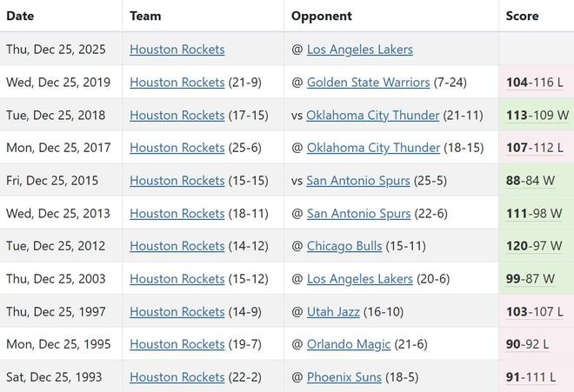Open Houston Rockets link in 1993 row
The width and height of the screenshot is (574, 392).
pyautogui.click(x=177, y=377)
